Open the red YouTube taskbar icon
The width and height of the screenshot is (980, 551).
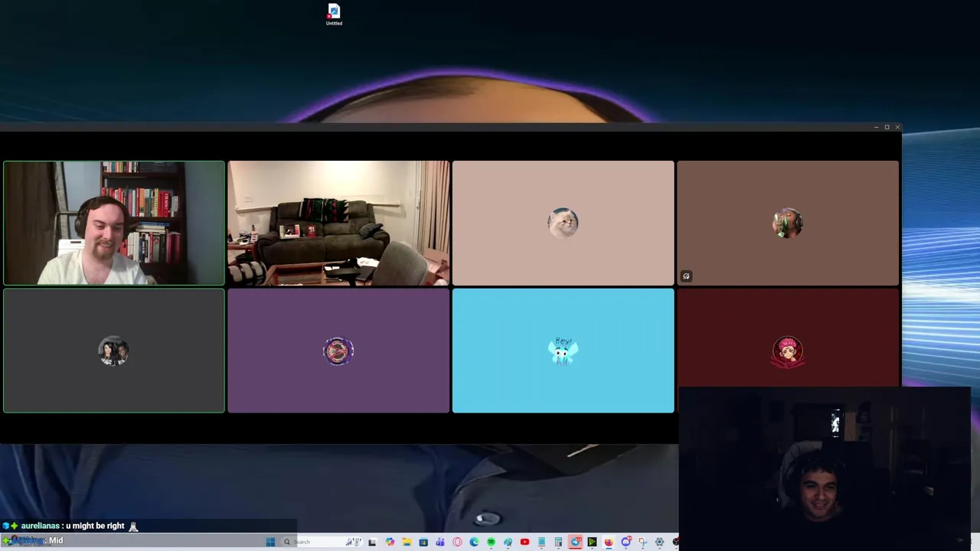524,542
